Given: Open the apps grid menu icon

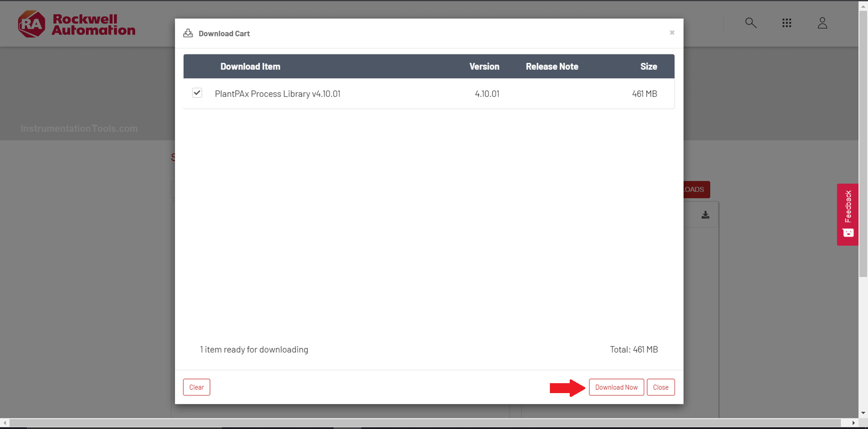Looking at the screenshot, I should pos(786,23).
